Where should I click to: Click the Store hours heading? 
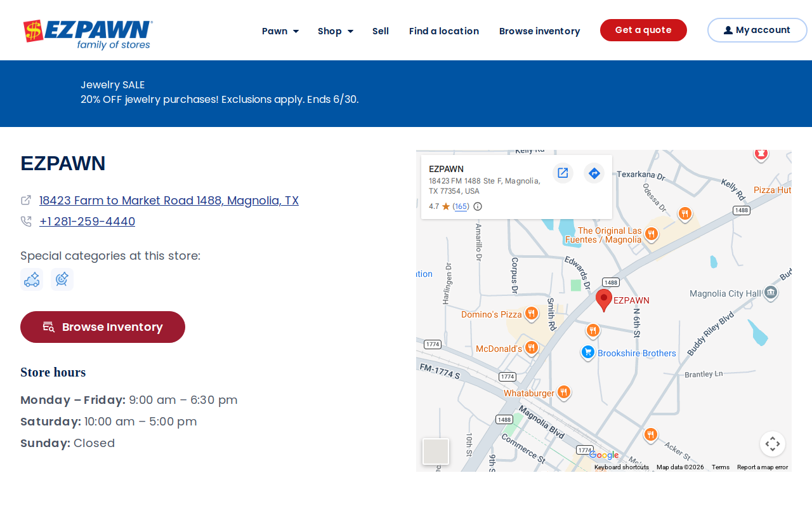coord(53,372)
